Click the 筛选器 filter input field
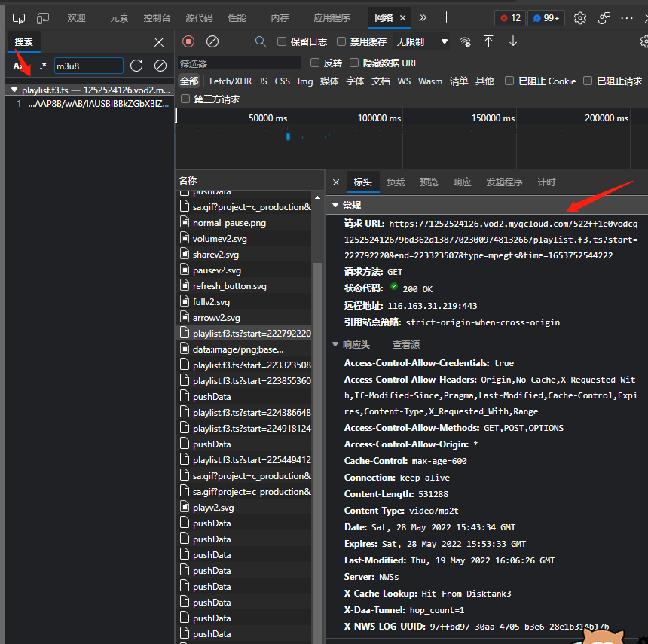Viewport: 648px width, 644px height. tap(238, 63)
